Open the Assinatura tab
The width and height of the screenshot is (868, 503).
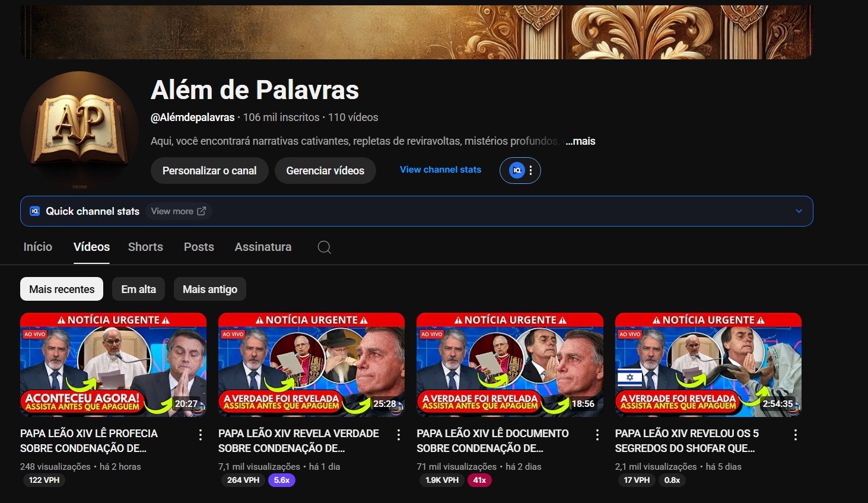click(x=263, y=247)
